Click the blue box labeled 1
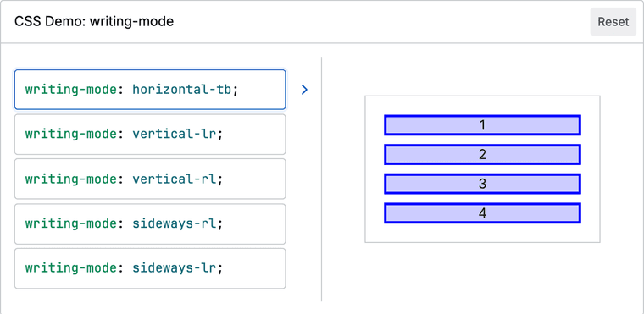Image resolution: width=644 pixels, height=314 pixels. pyautogui.click(x=482, y=125)
